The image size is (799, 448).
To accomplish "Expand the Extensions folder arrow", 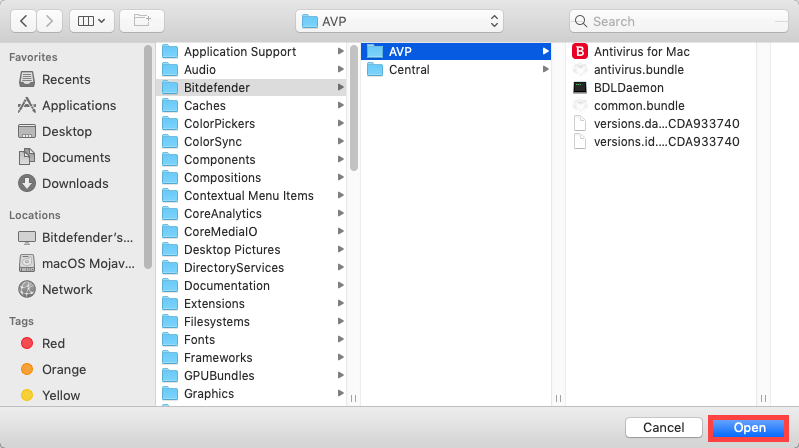I will [x=340, y=303].
